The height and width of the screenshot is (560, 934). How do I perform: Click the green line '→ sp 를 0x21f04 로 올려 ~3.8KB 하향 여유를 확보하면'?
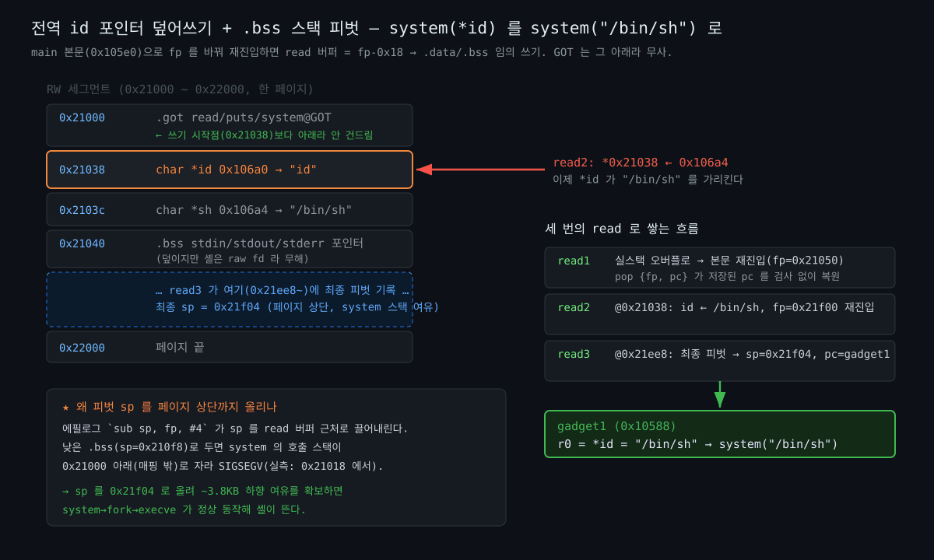pos(202,491)
